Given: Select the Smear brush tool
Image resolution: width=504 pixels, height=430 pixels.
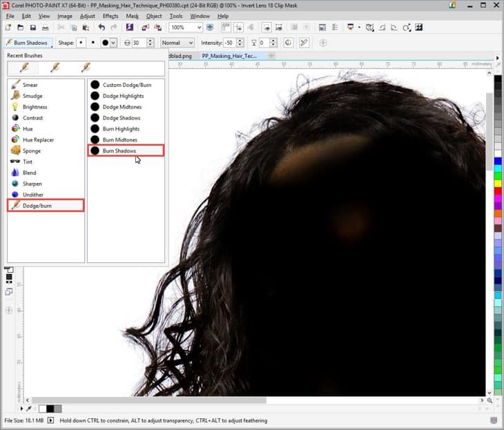Looking at the screenshot, I should point(30,85).
